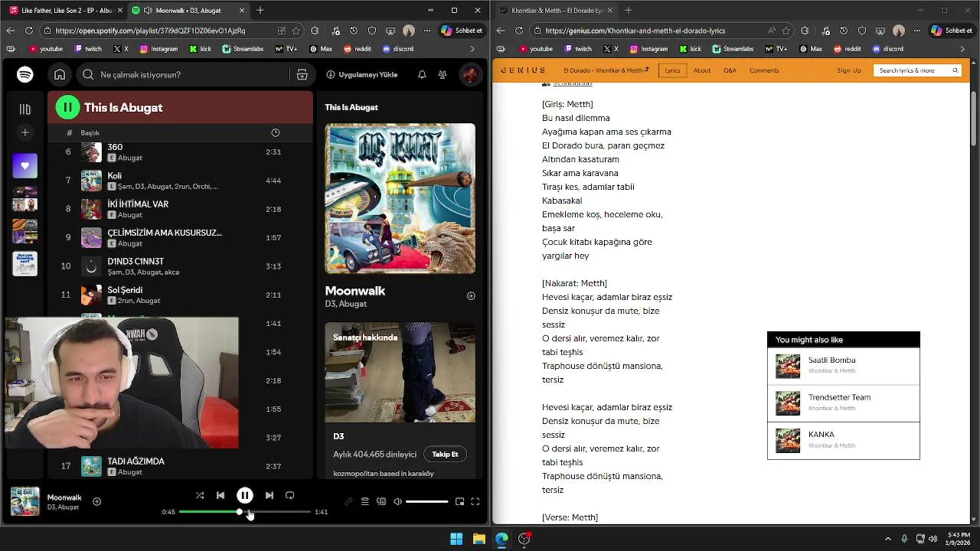Open Comments tab on Genius

point(764,70)
